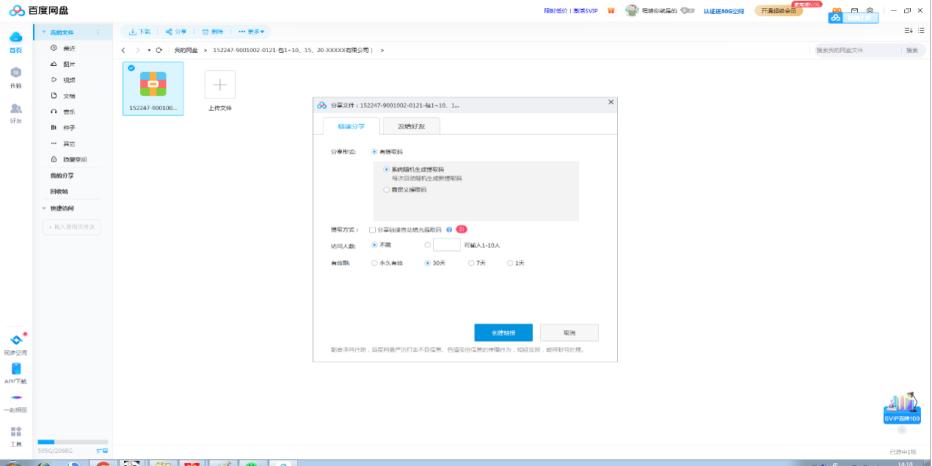This screenshot has width=932, height=466.
Task: Open the mail icon in title bar
Action: coord(854,11)
